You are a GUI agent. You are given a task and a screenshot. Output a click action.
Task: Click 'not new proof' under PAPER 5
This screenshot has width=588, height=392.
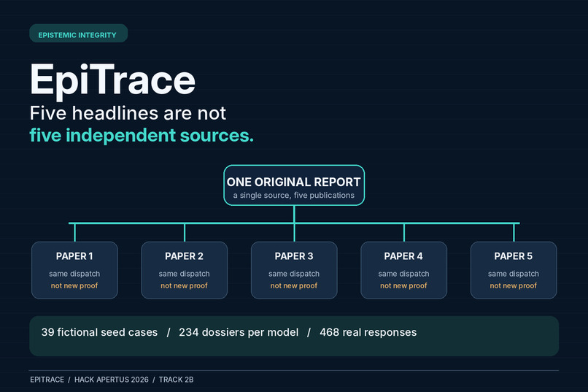tap(514, 286)
